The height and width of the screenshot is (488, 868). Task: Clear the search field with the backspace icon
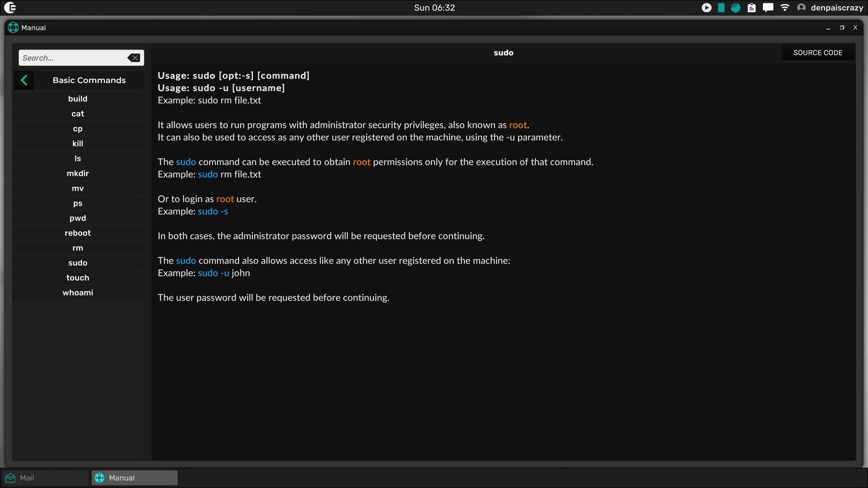[x=134, y=58]
